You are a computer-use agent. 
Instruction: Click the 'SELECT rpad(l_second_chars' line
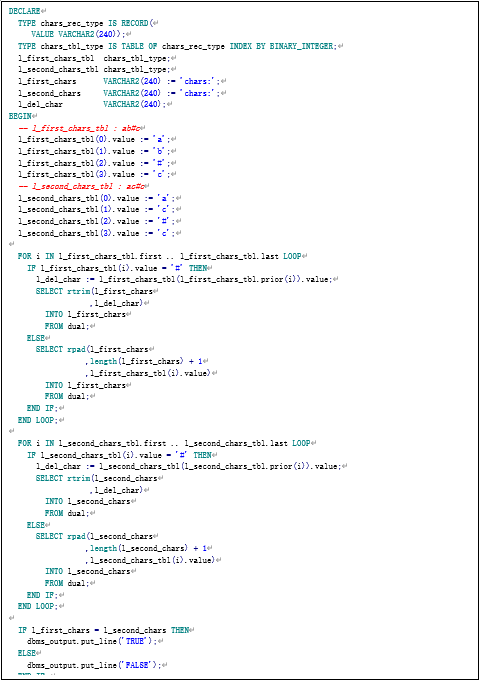94,536
